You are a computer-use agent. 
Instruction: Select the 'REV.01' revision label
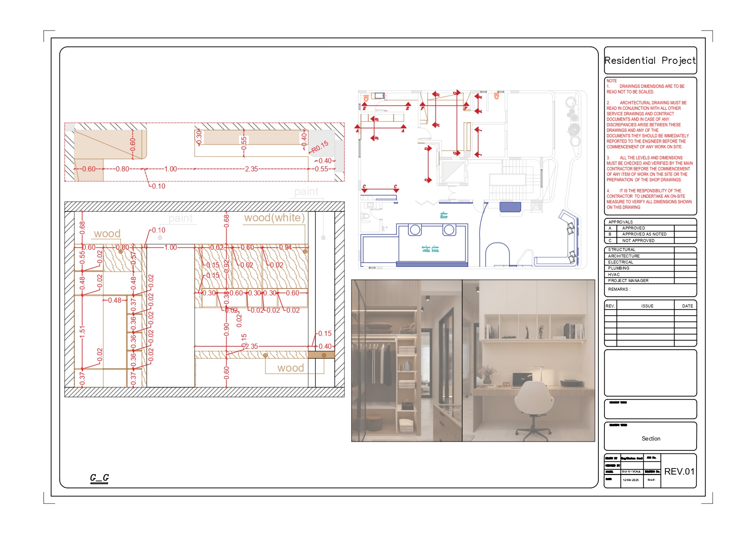(679, 472)
